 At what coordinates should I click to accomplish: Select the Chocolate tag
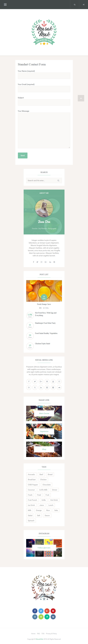click(47, 485)
